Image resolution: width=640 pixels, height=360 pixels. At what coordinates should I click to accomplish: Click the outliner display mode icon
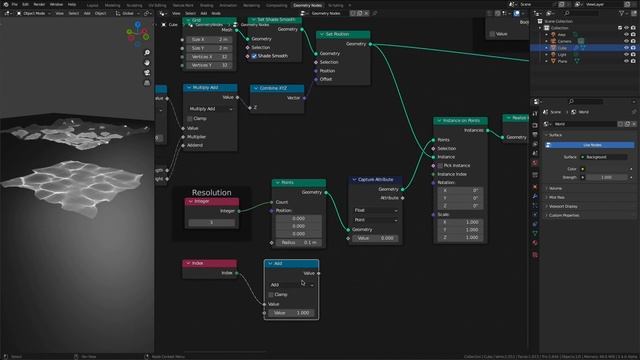point(550,13)
